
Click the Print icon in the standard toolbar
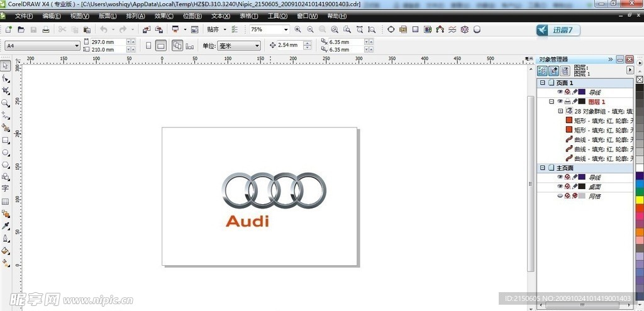tap(45, 30)
